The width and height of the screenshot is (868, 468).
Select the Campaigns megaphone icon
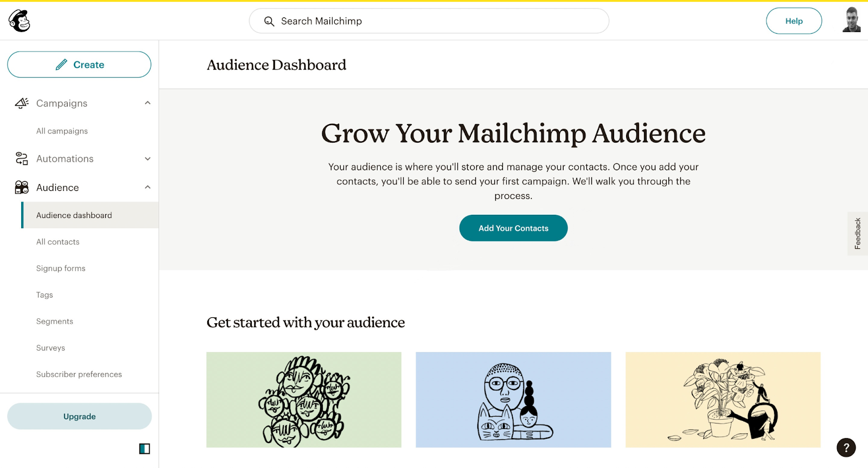pos(21,103)
